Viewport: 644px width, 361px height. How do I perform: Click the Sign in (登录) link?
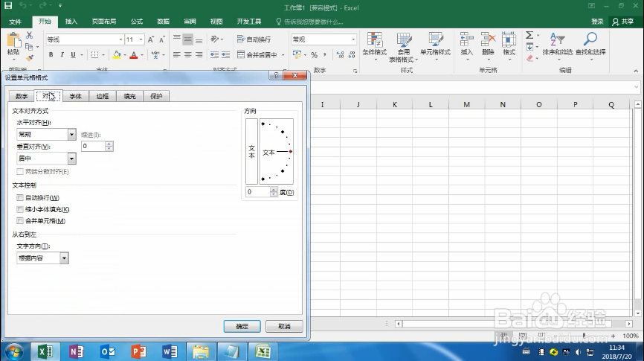tap(597, 22)
